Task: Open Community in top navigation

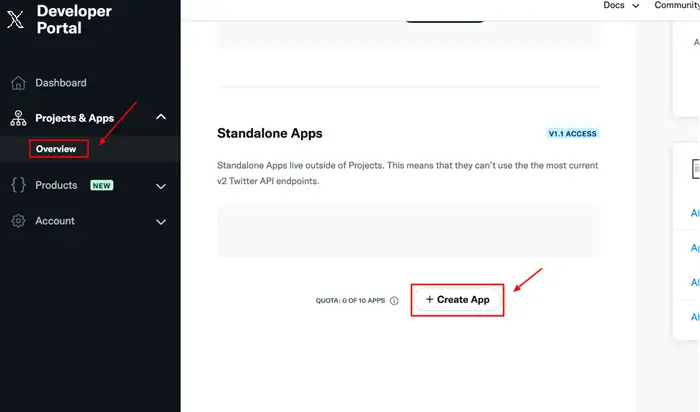Action: tap(677, 5)
